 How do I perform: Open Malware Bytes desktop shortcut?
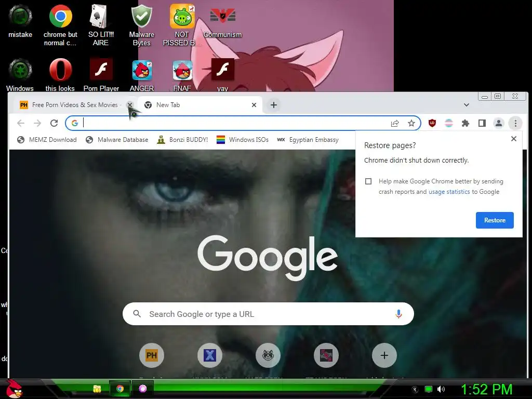(141, 25)
